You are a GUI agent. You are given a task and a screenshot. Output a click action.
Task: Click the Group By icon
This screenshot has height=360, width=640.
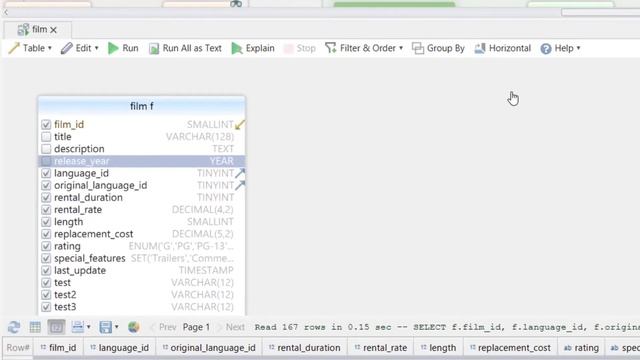[418, 48]
